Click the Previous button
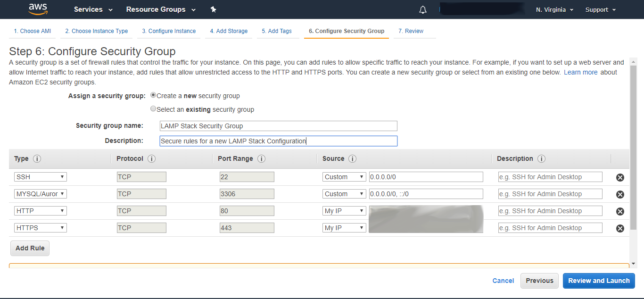This screenshot has height=299, width=644. pyautogui.click(x=539, y=281)
